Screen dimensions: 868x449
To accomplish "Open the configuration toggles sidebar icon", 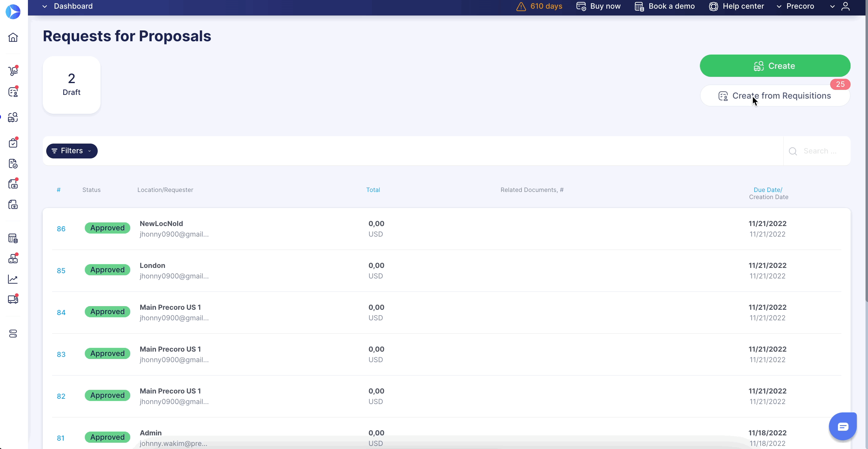I will pos(13,333).
